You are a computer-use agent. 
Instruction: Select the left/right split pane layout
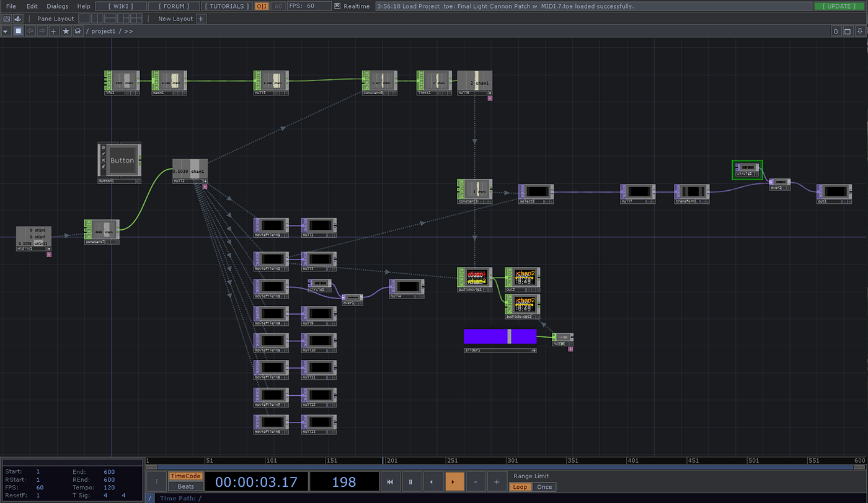[x=97, y=19]
